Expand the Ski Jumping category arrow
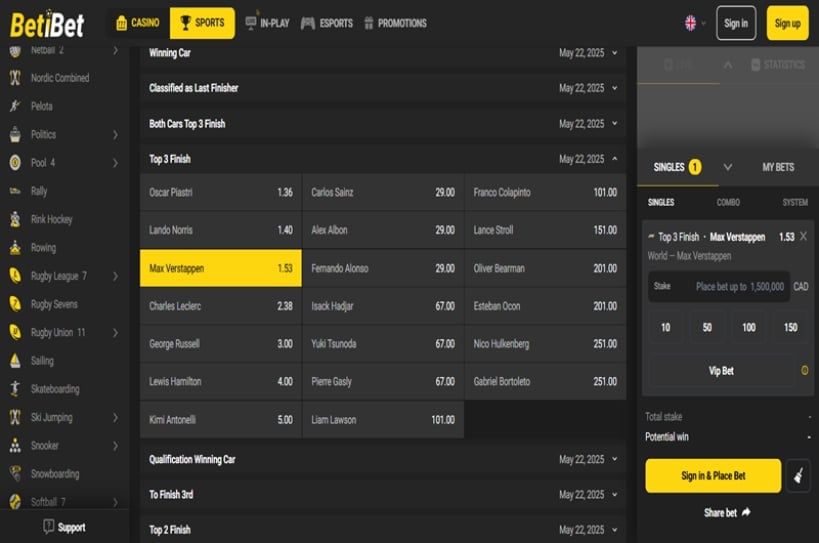The height and width of the screenshot is (543, 819). pos(115,417)
